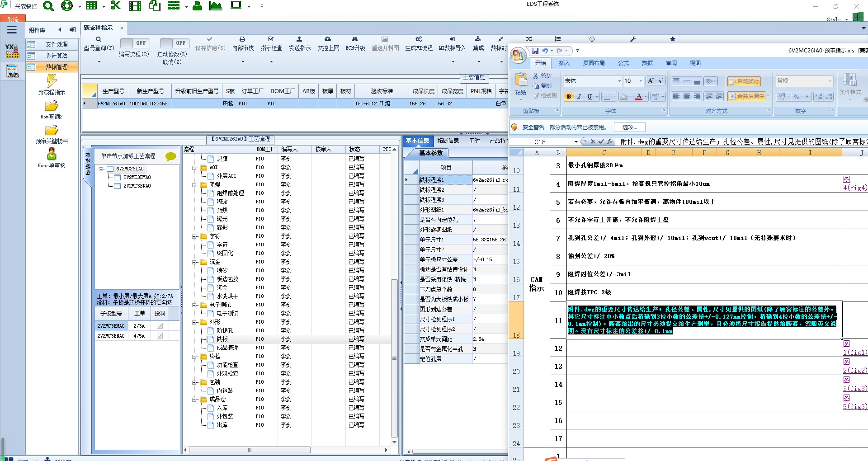Select 铣板 row in process tree
The width and height of the screenshot is (868, 461).
pos(287,339)
